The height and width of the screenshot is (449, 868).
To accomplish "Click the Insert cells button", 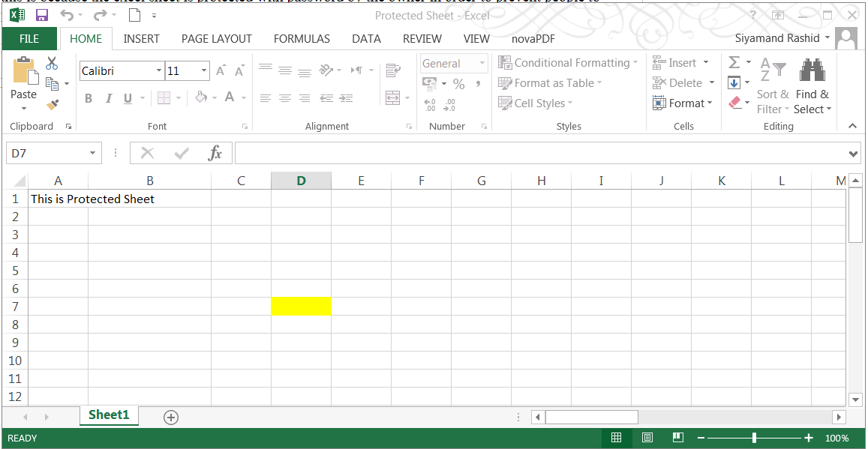I will coord(674,62).
